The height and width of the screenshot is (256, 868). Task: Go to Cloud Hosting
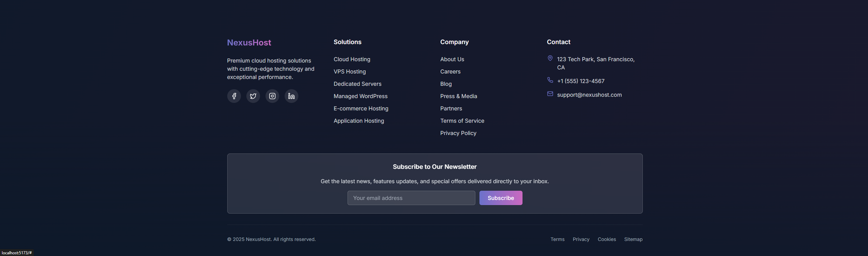click(x=352, y=59)
